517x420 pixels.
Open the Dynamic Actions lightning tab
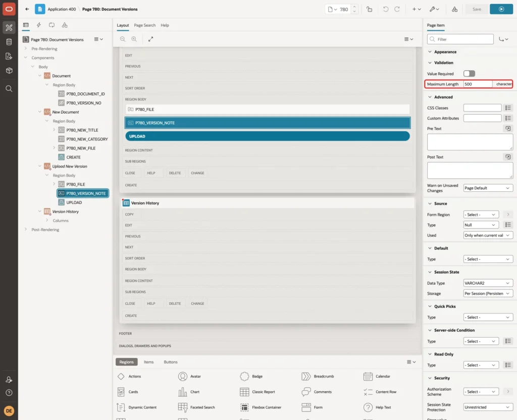tap(38, 25)
